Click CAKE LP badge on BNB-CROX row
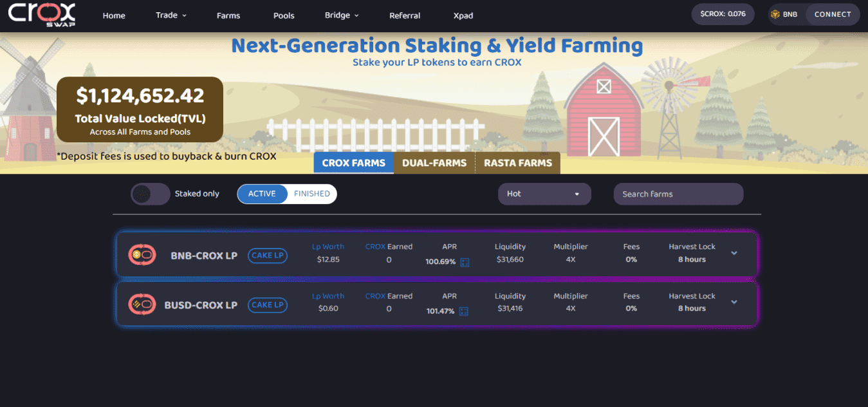 [x=267, y=256]
